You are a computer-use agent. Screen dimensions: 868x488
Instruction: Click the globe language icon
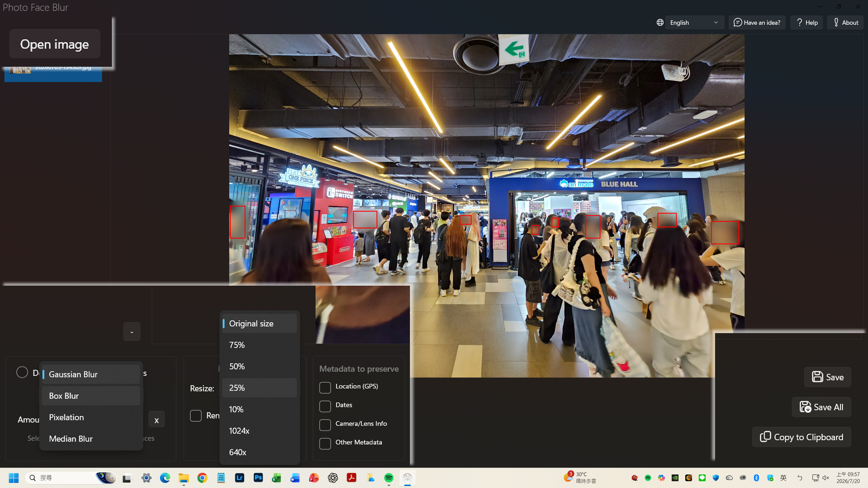click(660, 22)
